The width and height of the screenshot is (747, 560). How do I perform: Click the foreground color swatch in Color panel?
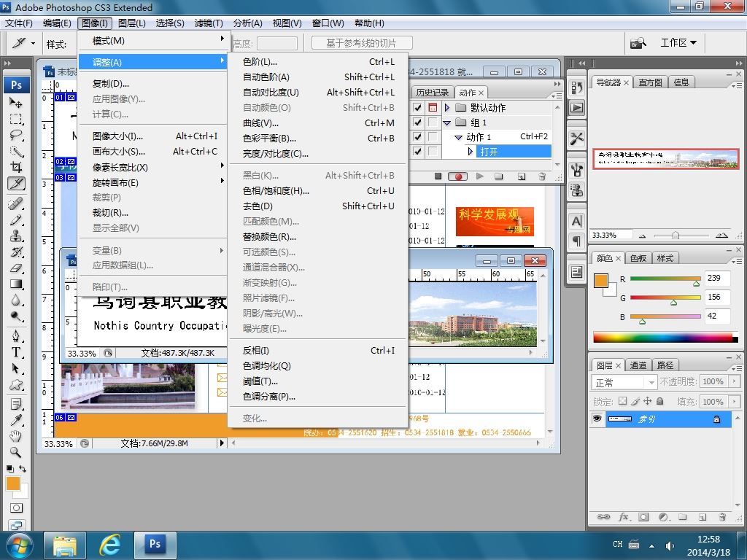(601, 281)
